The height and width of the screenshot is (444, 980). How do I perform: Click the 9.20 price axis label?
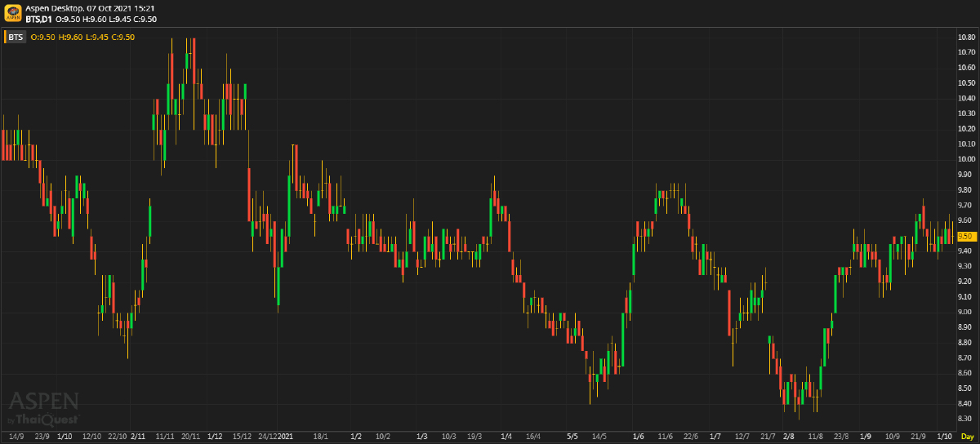click(966, 282)
